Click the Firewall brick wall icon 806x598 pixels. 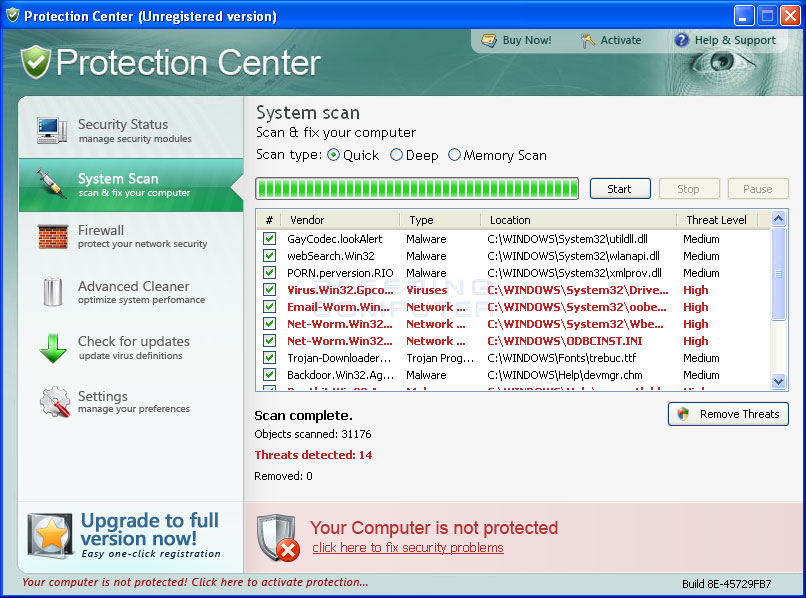[53, 237]
